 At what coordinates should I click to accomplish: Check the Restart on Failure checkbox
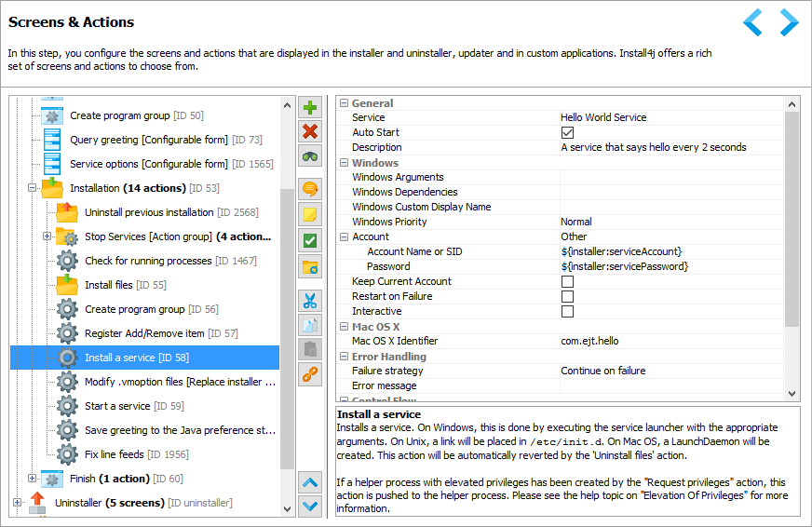tap(567, 296)
